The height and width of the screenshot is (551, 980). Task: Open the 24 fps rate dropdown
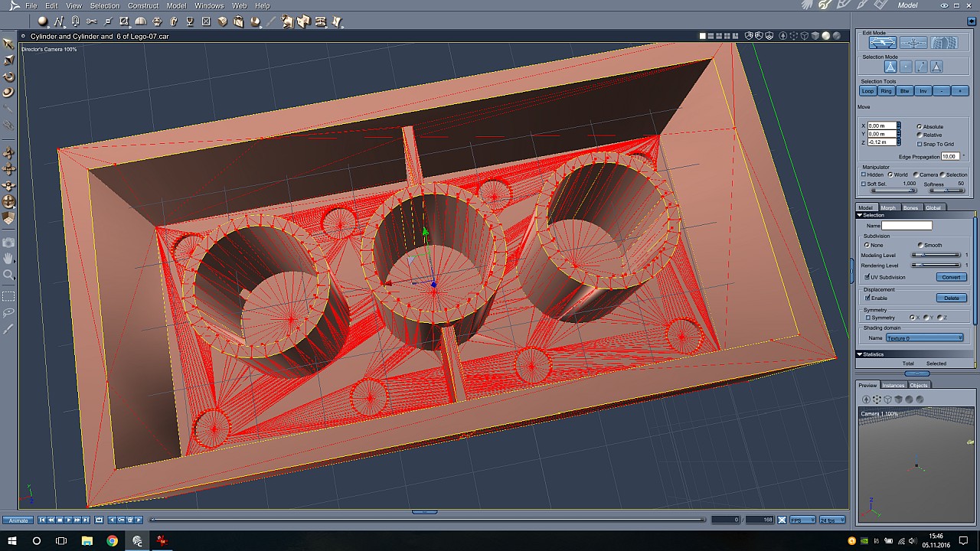831,520
